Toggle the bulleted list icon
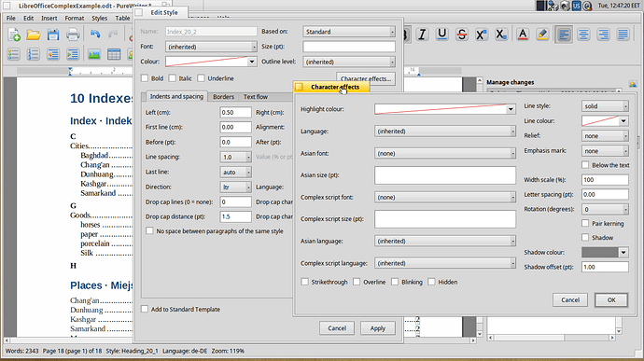The width and height of the screenshot is (644, 361). click(14, 54)
